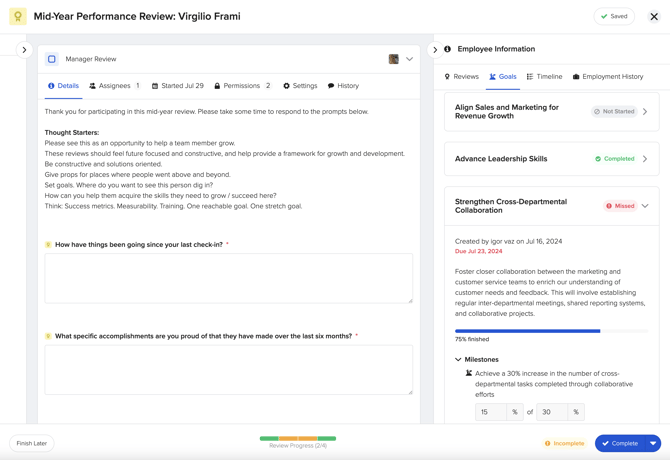The image size is (670, 460).
Task: Open the Complete button dropdown arrow
Action: 653,443
